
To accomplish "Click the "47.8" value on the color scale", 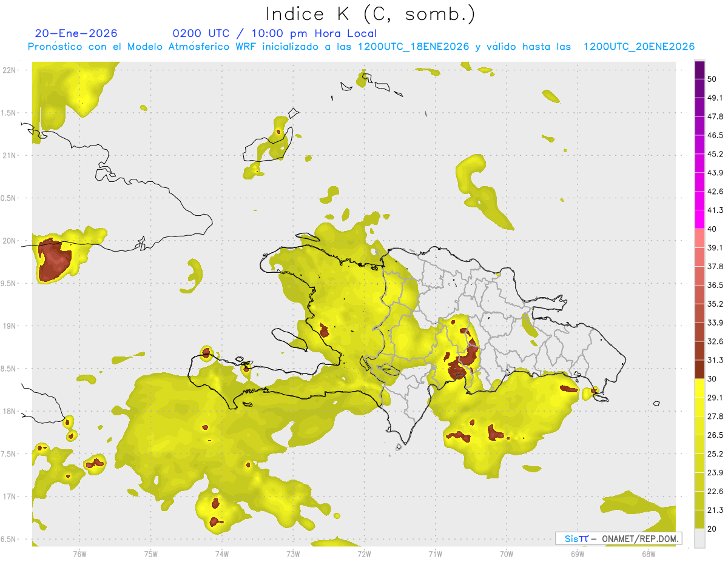I will coord(715,116).
